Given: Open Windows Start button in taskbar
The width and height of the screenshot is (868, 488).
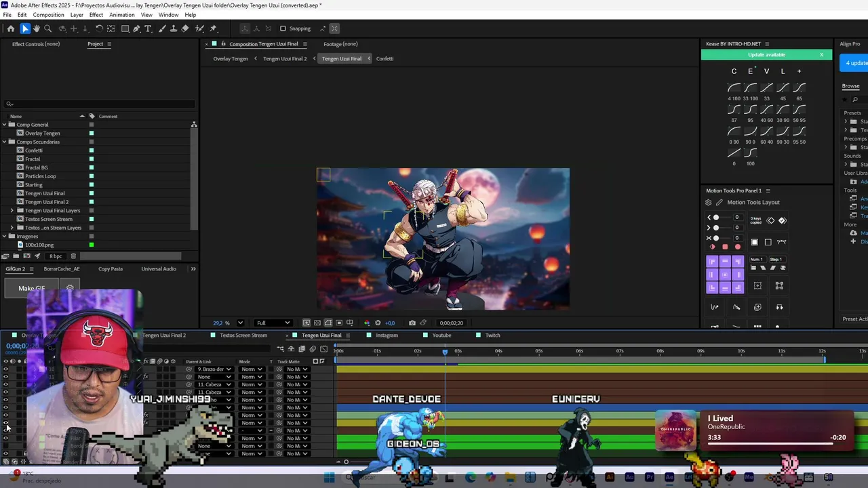Looking at the screenshot, I should 329,478.
